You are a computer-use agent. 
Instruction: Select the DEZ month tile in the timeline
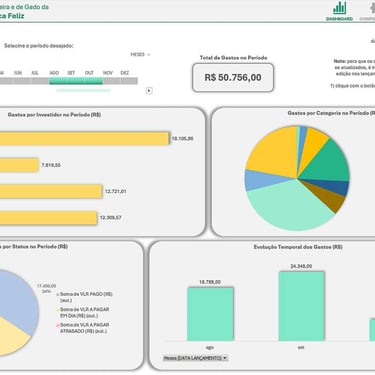tap(129, 81)
